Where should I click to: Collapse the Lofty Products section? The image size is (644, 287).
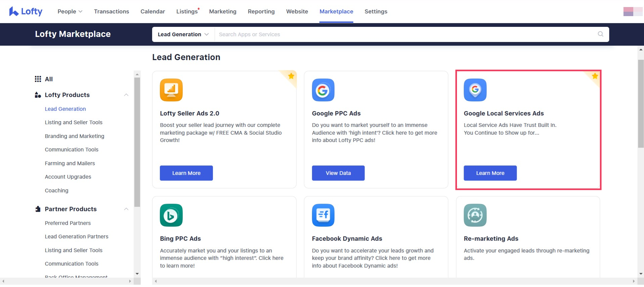(126, 95)
